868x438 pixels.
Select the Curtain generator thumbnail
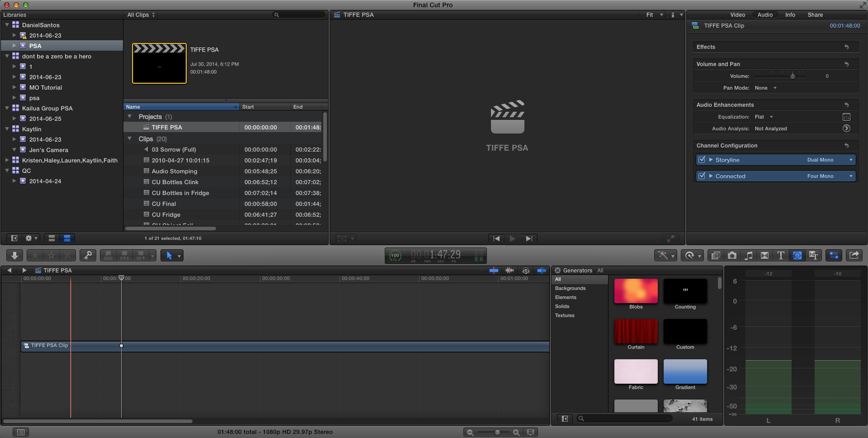point(636,331)
